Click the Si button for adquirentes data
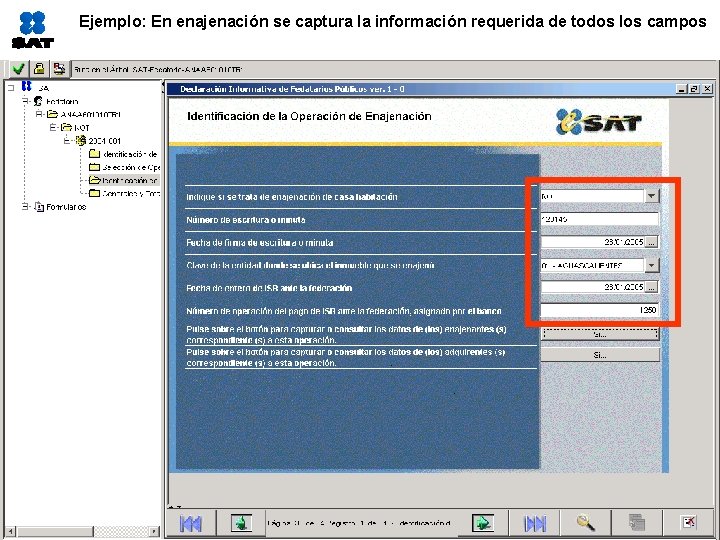The height and width of the screenshot is (540, 720). [x=600, y=355]
